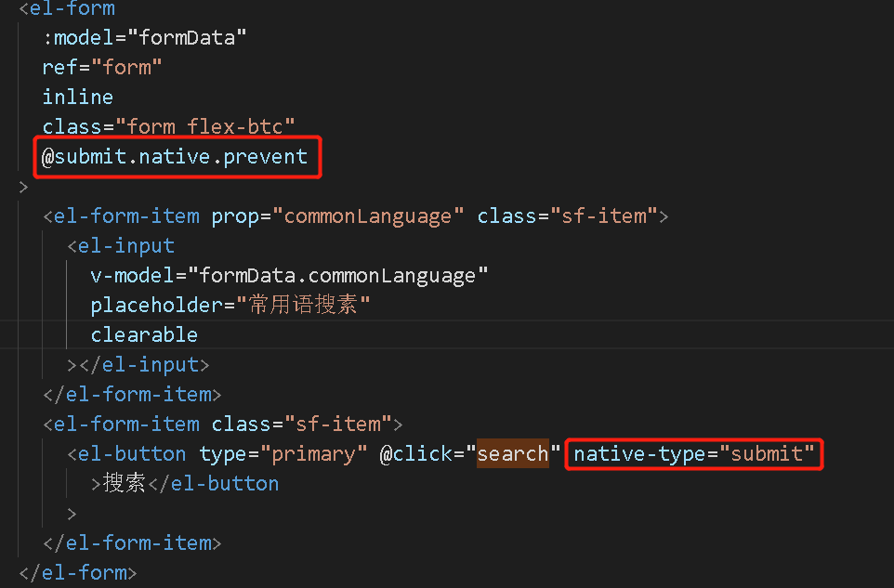This screenshot has height=588, width=894.
Task: Click the opening <el-form tag name
Action: 72,8
